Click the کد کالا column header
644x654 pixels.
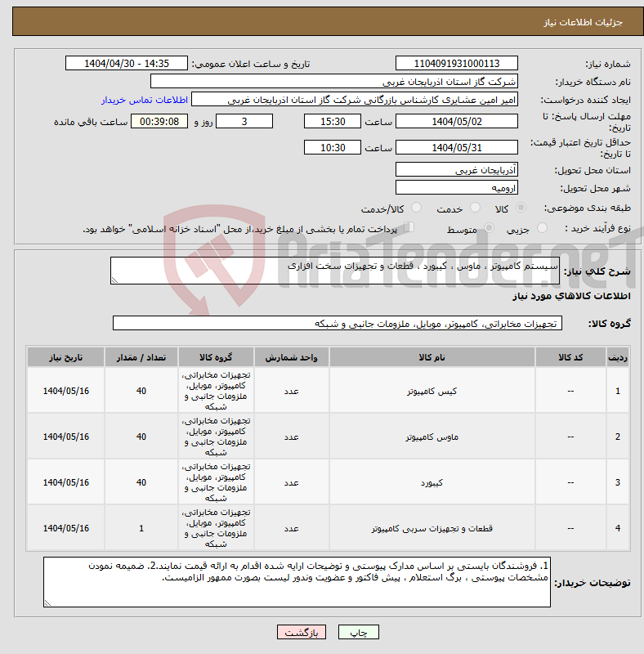[x=570, y=357]
